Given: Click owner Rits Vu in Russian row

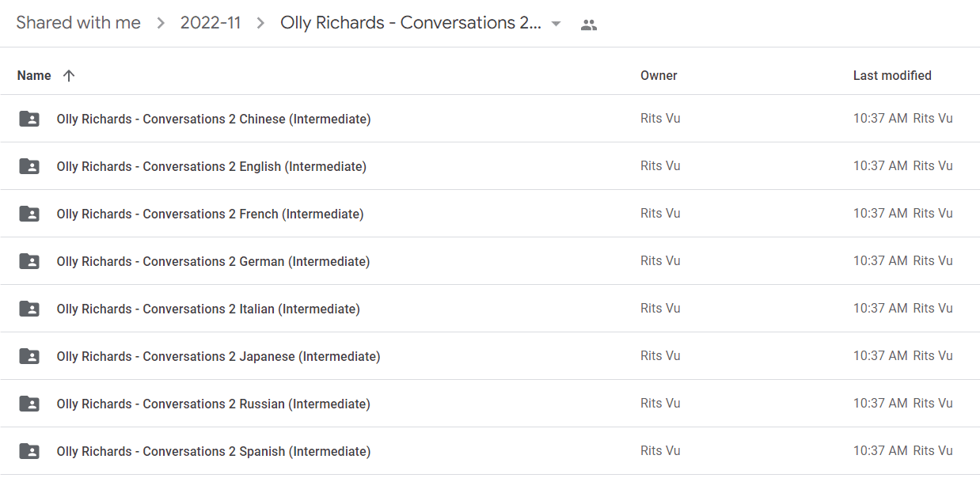Looking at the screenshot, I should [660, 404].
